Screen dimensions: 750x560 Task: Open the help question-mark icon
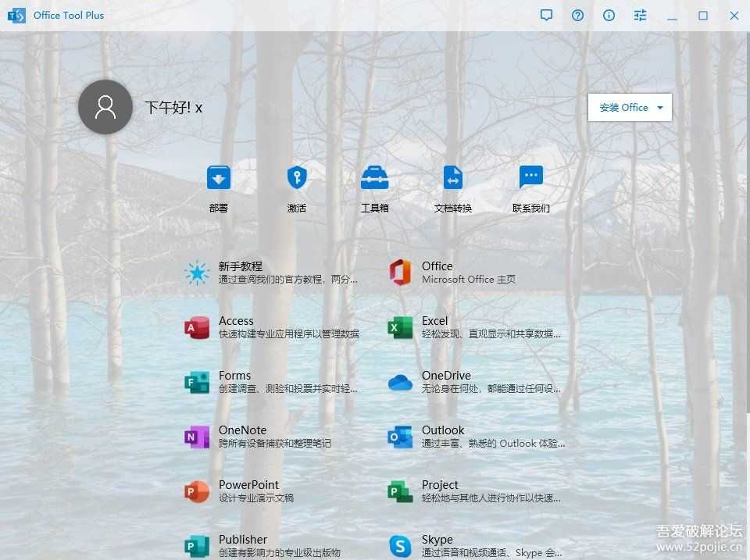point(577,15)
